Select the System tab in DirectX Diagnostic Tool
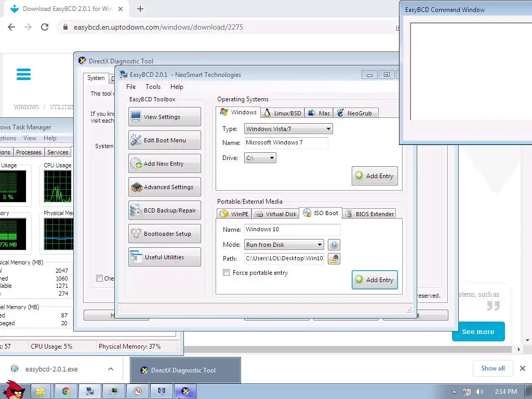 pyautogui.click(x=96, y=78)
